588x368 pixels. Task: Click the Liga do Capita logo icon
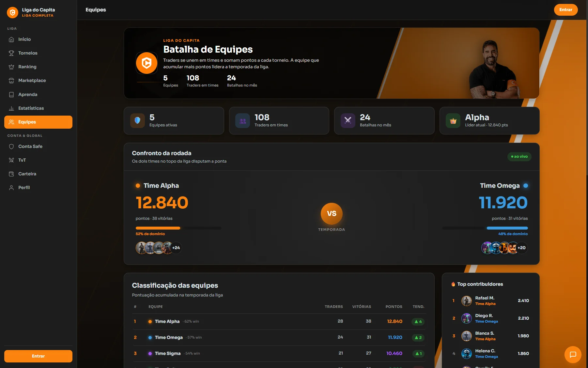12,12
